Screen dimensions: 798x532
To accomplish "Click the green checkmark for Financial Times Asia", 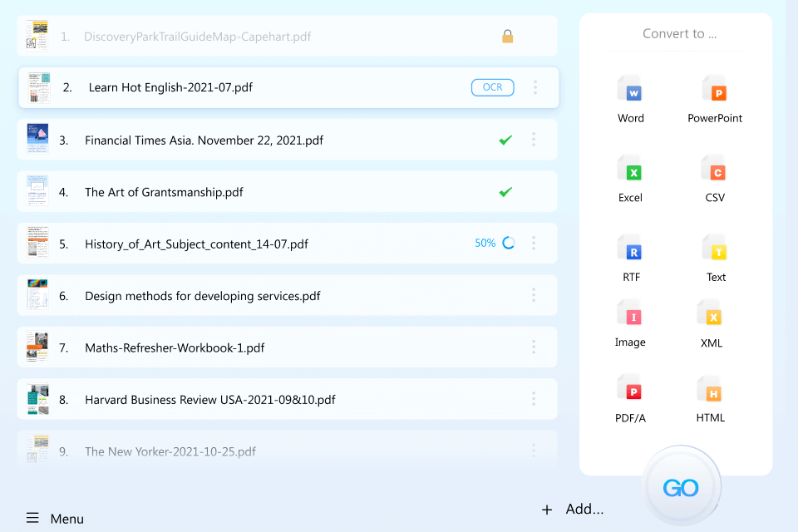I will coord(505,140).
